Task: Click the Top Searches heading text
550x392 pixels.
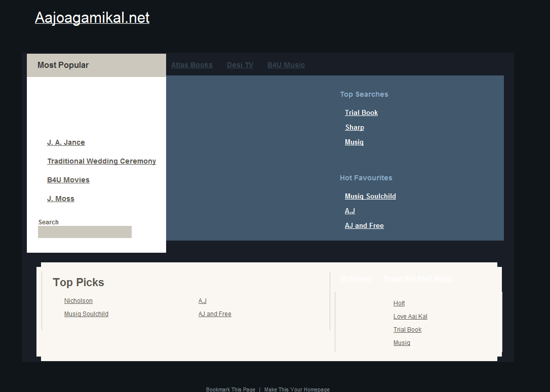Action: pyautogui.click(x=364, y=94)
